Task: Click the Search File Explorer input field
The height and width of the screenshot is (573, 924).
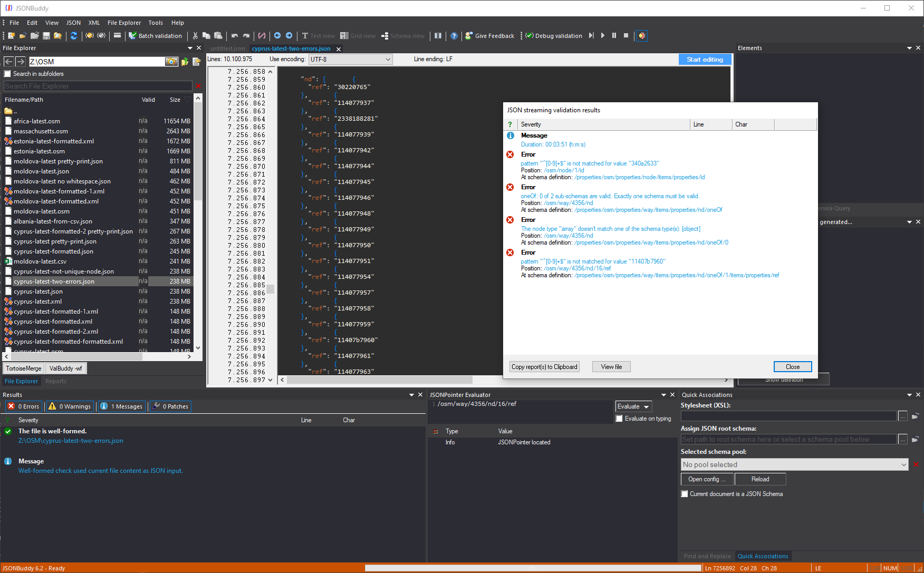Action: 98,86
